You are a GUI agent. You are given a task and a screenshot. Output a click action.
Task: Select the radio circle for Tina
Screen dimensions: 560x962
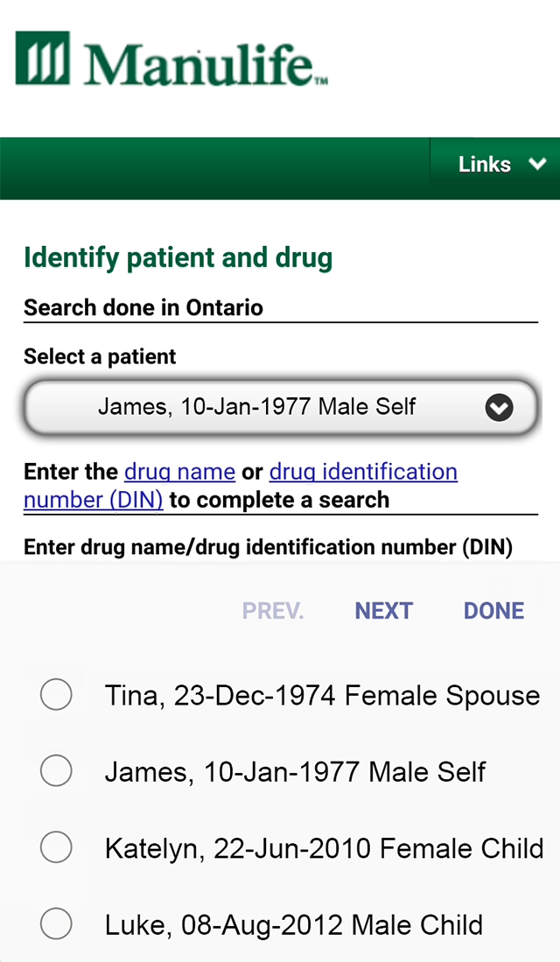coord(56,696)
